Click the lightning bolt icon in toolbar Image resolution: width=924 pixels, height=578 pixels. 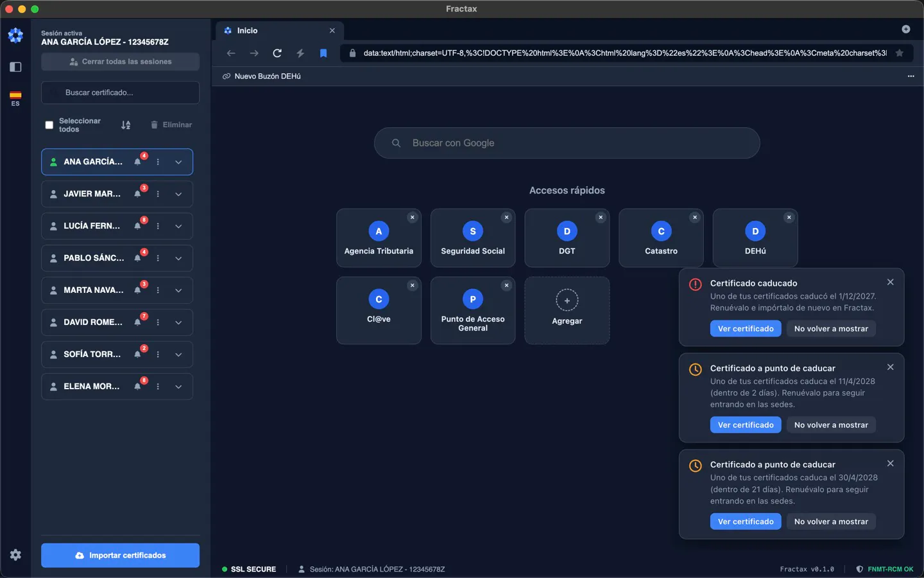coord(300,53)
